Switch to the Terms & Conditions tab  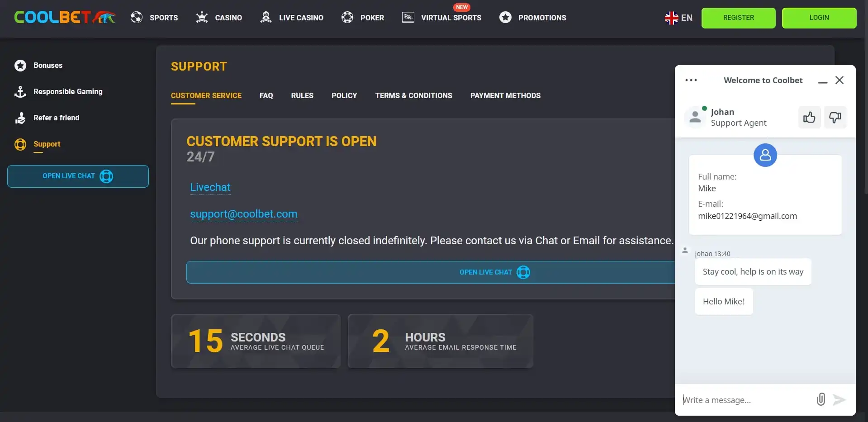[414, 95]
